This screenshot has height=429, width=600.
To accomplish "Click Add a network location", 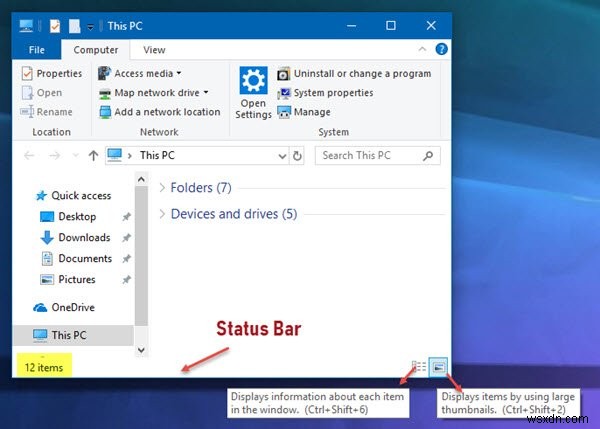I will (160, 112).
